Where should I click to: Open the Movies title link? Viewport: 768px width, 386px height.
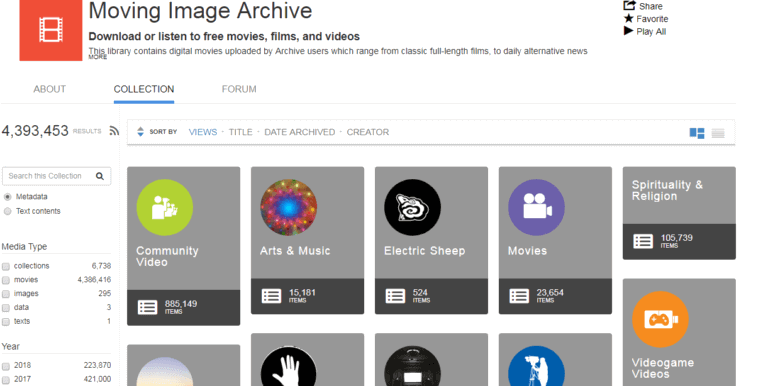(x=527, y=251)
